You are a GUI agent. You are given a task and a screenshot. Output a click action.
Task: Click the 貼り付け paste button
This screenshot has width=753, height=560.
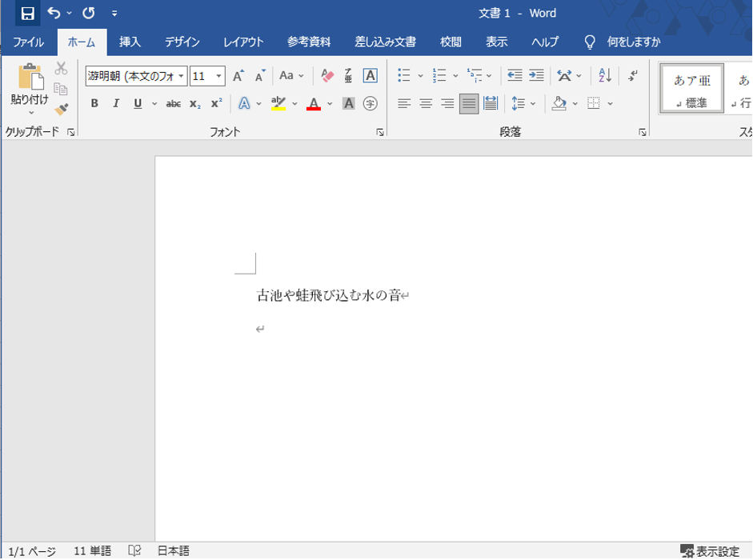30,86
